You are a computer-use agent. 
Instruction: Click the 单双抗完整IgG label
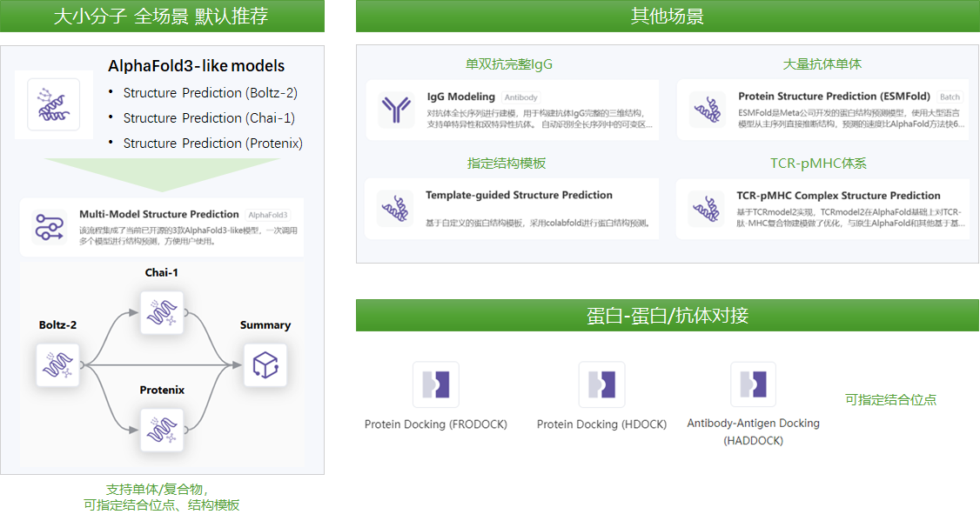(x=509, y=64)
